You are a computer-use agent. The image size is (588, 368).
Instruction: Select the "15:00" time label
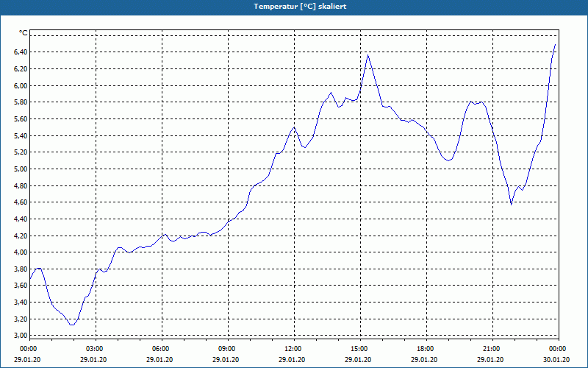coord(360,349)
